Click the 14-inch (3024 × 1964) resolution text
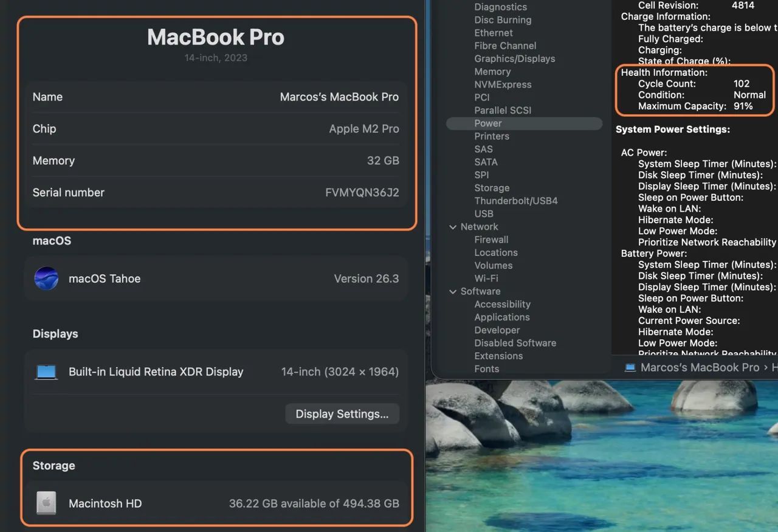 (340, 371)
